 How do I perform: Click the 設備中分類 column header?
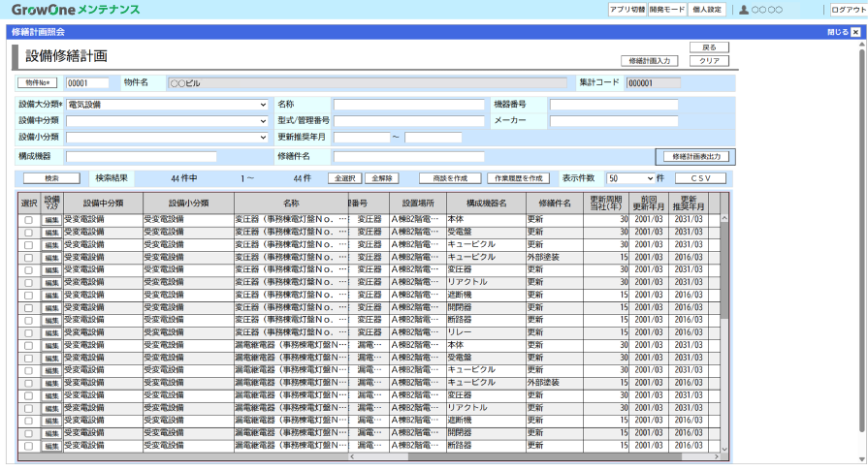tap(104, 204)
